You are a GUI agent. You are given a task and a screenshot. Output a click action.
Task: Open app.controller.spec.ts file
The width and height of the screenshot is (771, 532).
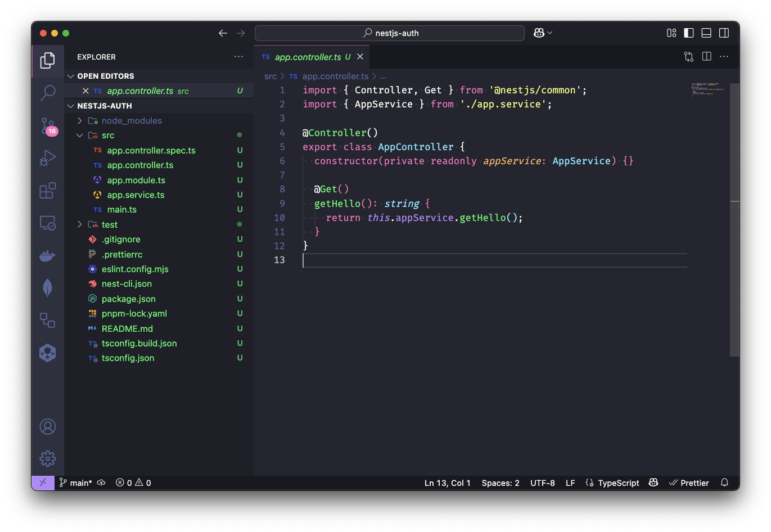coord(159,151)
